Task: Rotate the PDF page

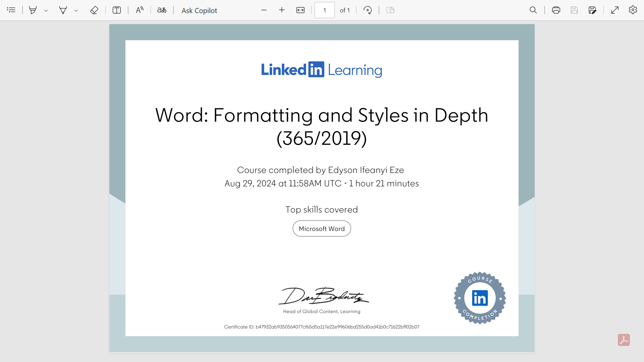Action: pyautogui.click(x=368, y=10)
